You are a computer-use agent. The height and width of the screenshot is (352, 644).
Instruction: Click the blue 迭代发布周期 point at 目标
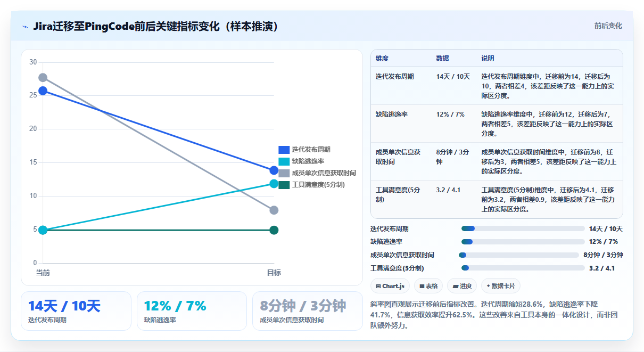point(274,170)
